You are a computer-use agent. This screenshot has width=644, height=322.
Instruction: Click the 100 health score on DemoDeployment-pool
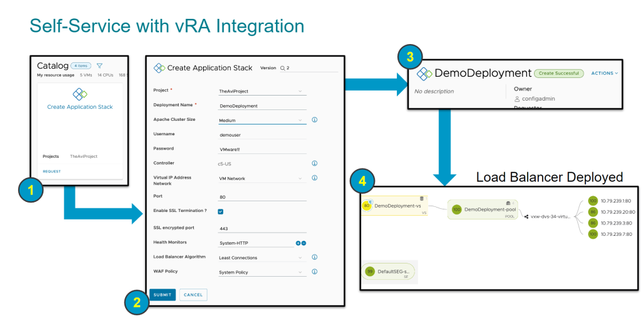457,209
